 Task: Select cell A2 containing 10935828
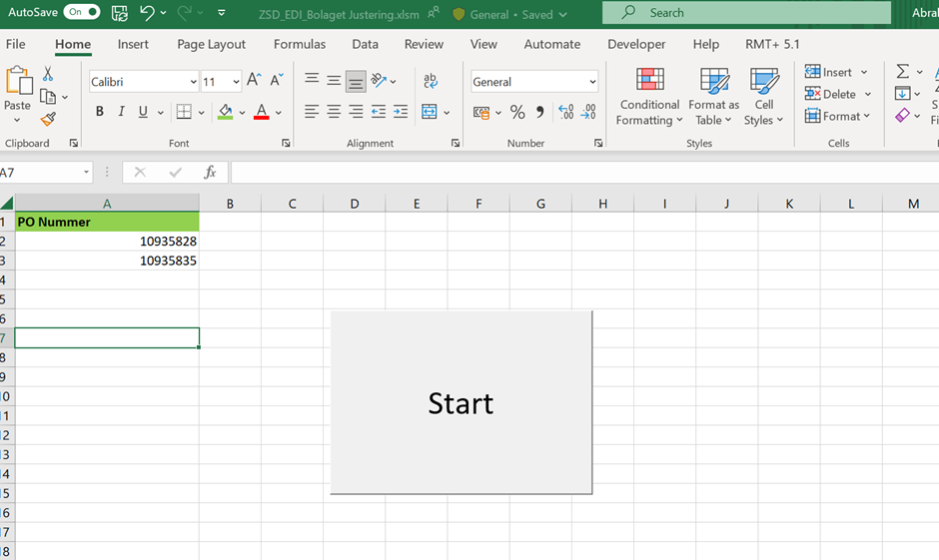(x=107, y=242)
